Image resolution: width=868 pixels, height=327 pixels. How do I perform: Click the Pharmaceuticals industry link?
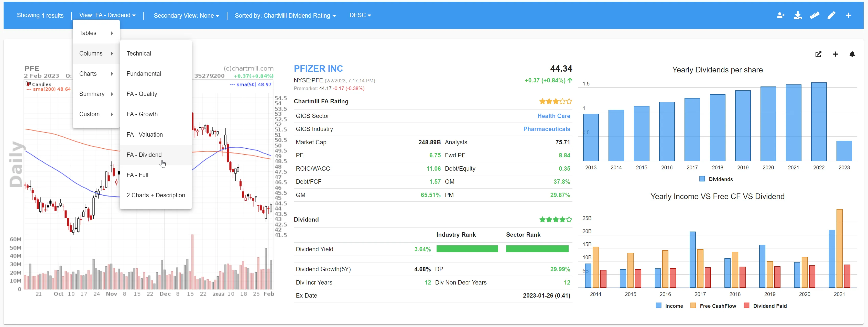coord(547,129)
